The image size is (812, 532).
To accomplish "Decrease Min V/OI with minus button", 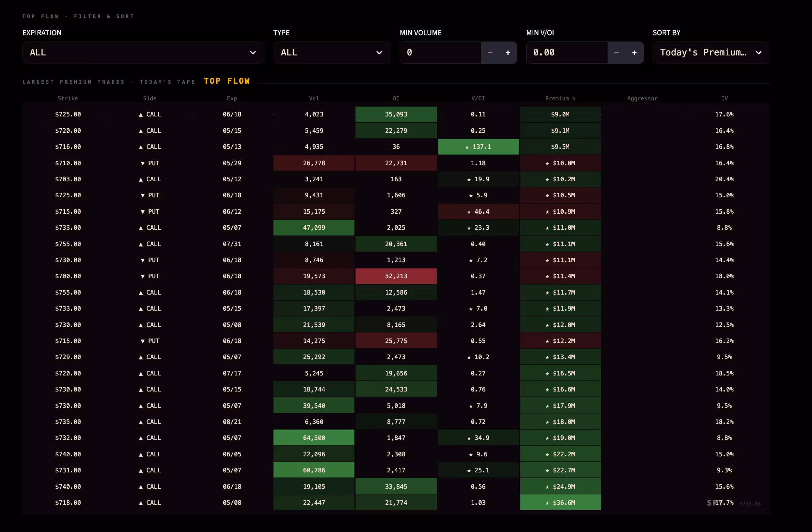I will (x=616, y=53).
